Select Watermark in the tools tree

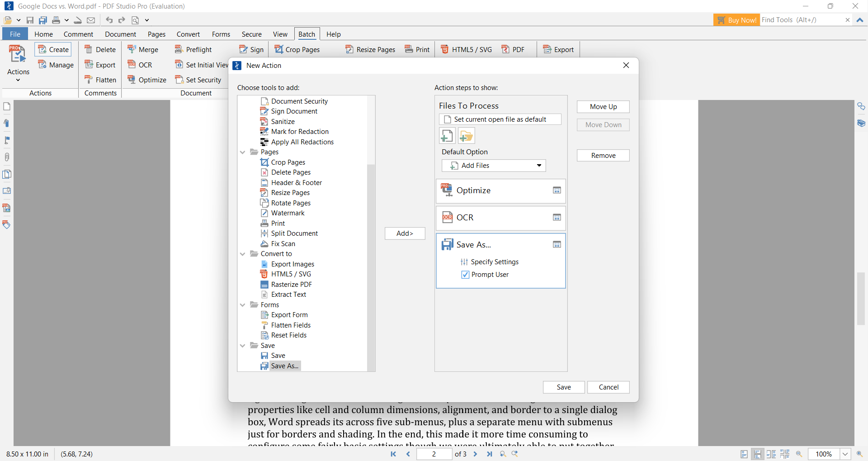pyautogui.click(x=288, y=213)
